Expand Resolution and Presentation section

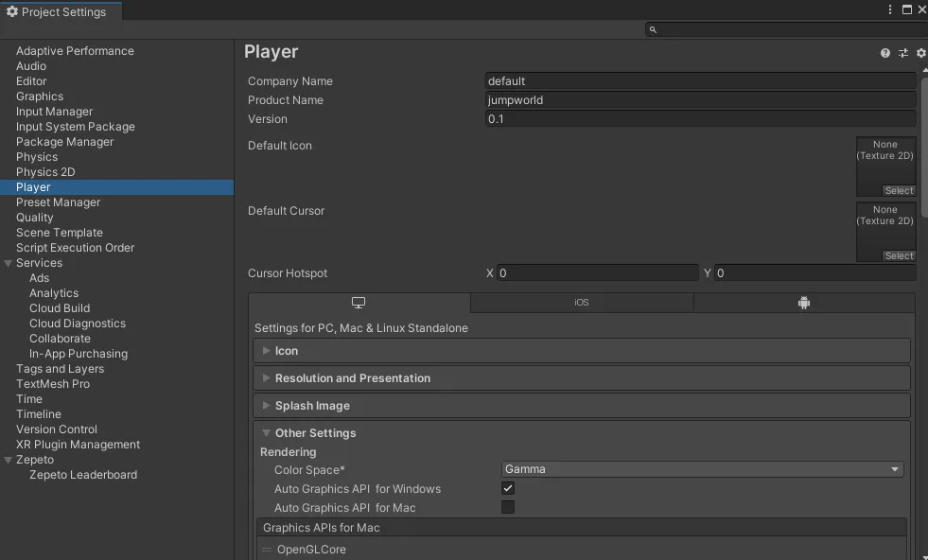click(x=582, y=378)
